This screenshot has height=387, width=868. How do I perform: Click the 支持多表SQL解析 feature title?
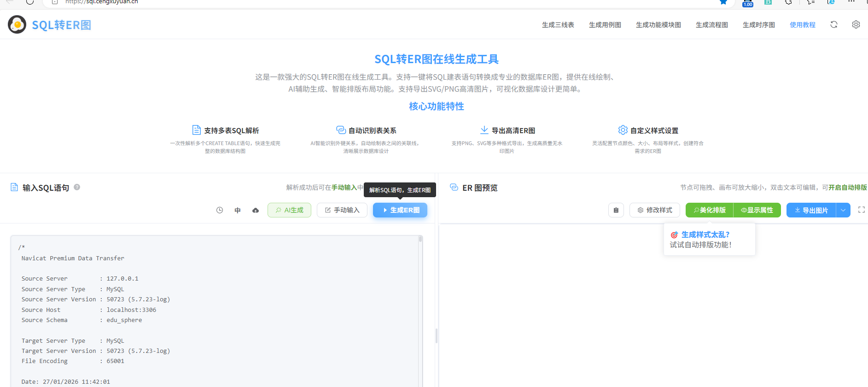pos(231,131)
